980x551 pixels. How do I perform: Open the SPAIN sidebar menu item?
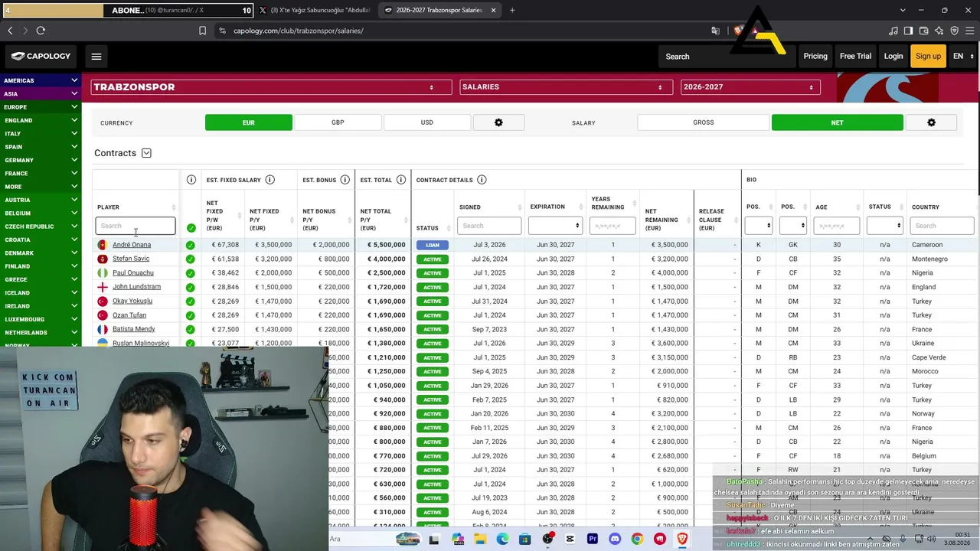tap(41, 147)
